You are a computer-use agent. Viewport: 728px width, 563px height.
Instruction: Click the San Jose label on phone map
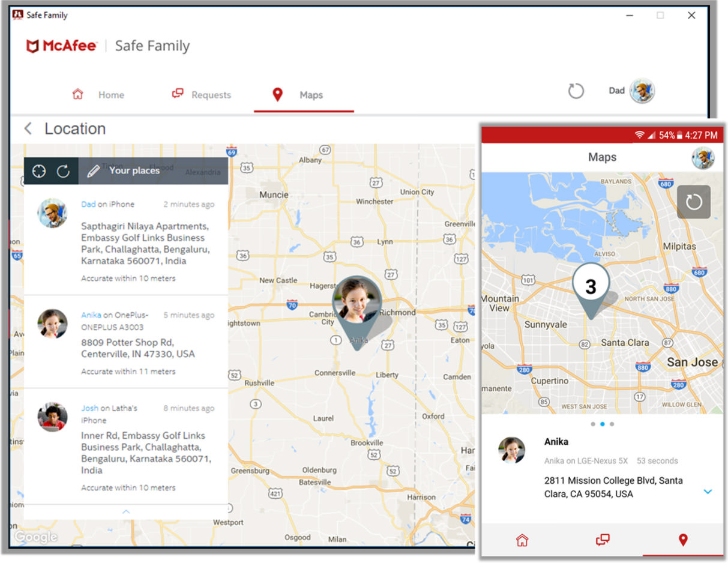692,362
